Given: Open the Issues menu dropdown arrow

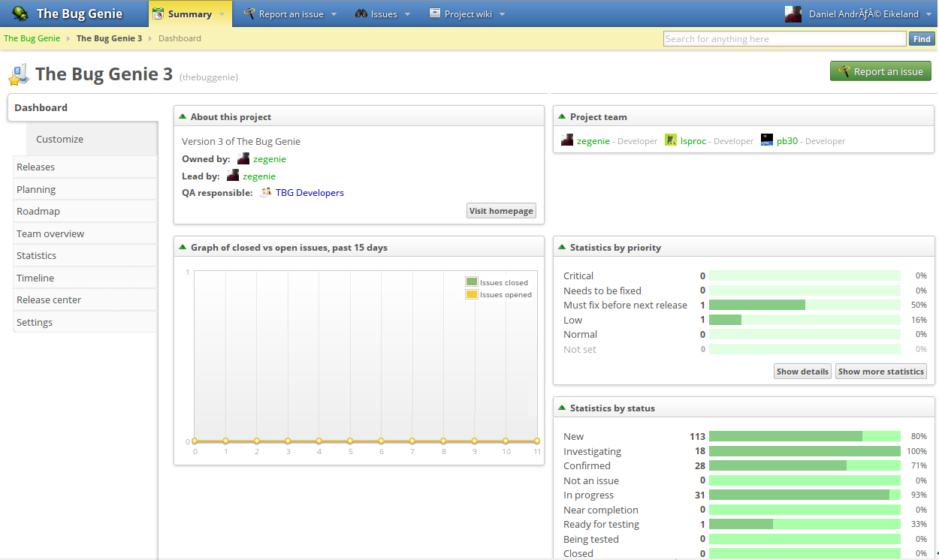Looking at the screenshot, I should [x=407, y=14].
